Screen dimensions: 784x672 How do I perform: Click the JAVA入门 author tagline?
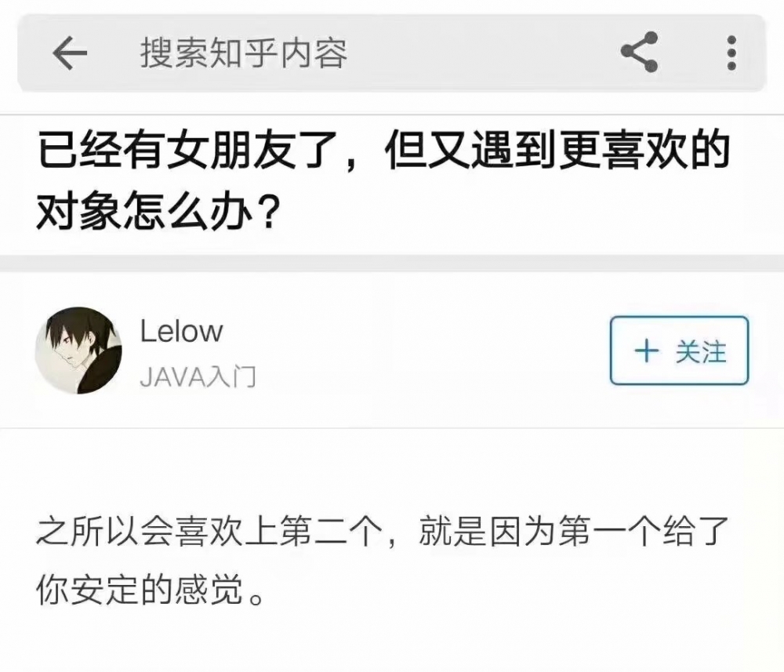(x=198, y=376)
